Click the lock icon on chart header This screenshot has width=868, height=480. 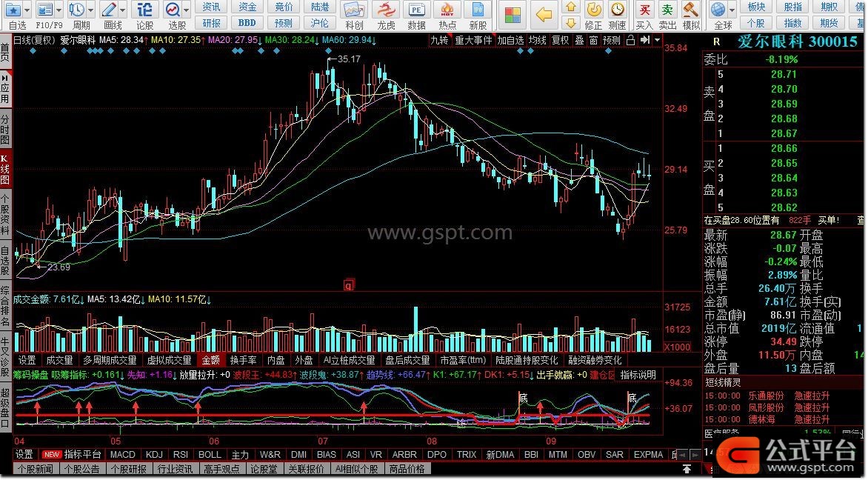630,40
